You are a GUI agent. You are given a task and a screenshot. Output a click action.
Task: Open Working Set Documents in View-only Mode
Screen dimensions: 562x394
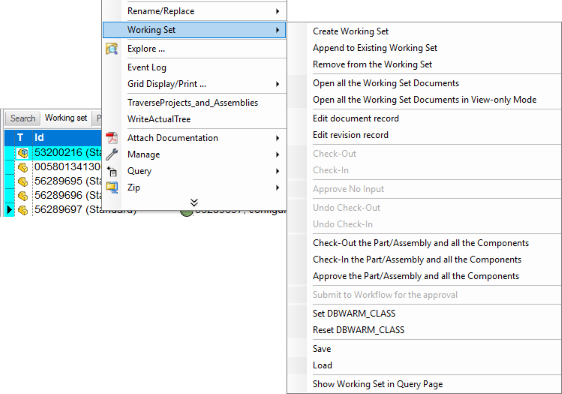pyautogui.click(x=424, y=100)
